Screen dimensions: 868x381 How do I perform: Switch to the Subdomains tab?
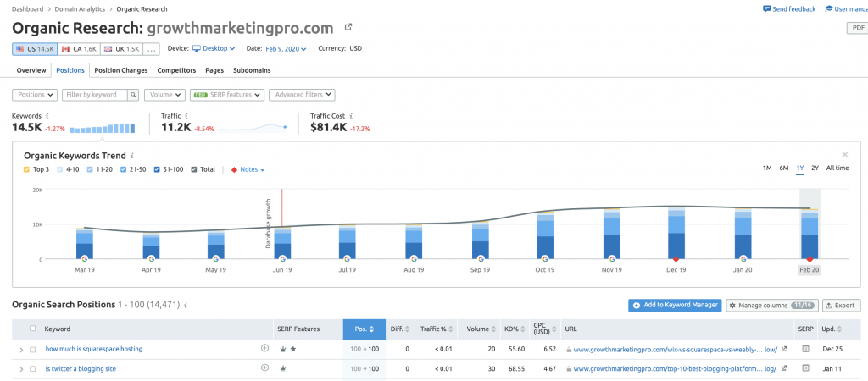click(252, 70)
